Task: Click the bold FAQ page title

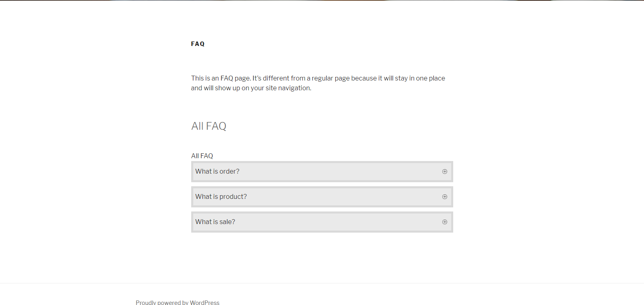Action: 198,44
